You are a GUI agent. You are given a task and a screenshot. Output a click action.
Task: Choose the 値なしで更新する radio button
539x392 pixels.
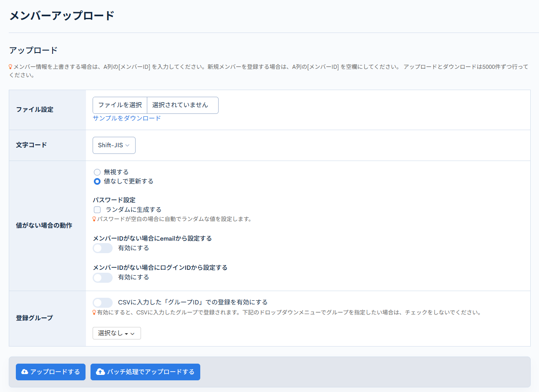(97, 181)
